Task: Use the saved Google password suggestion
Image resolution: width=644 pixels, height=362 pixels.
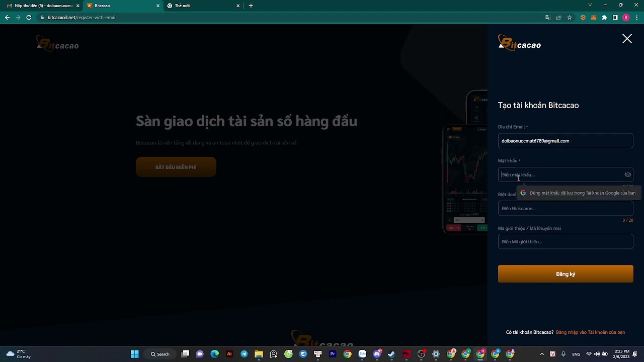Action: 579,193
